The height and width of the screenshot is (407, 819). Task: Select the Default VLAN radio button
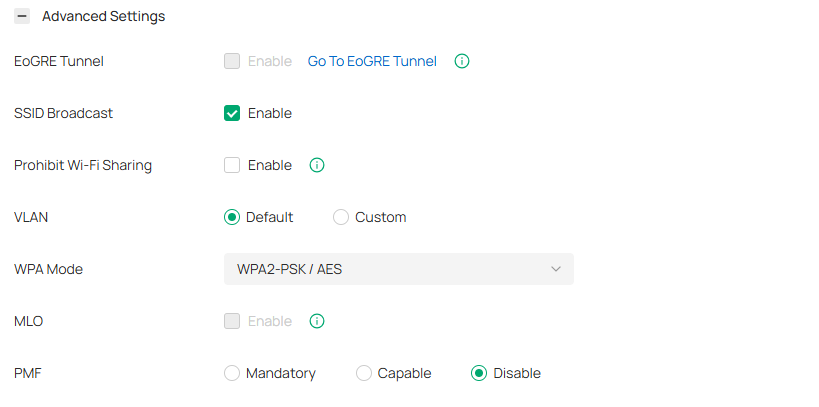click(232, 217)
